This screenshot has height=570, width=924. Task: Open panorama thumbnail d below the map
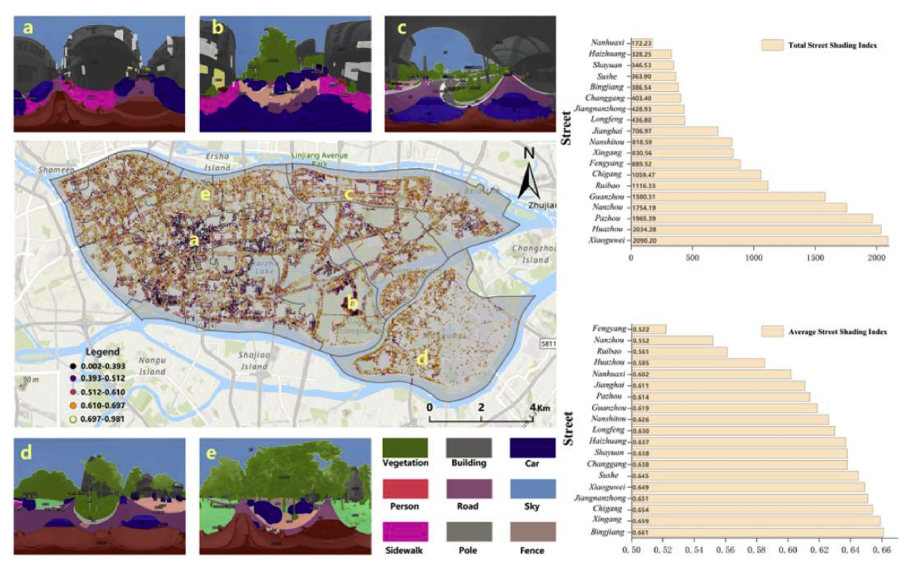click(x=99, y=496)
